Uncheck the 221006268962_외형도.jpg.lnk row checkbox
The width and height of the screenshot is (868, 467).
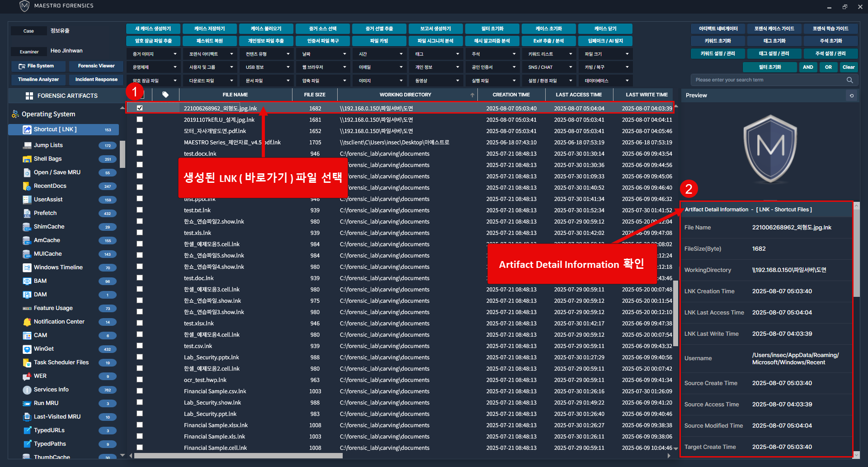(140, 108)
